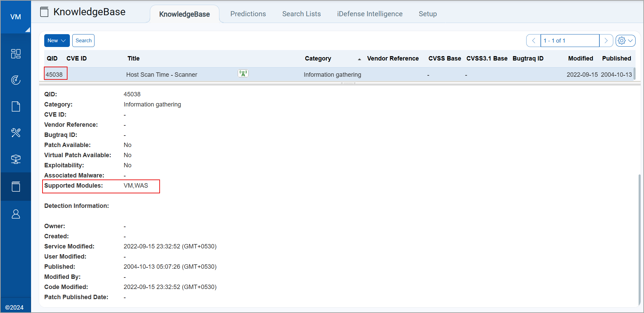Open the Remediation tools icon in sidebar

16,133
